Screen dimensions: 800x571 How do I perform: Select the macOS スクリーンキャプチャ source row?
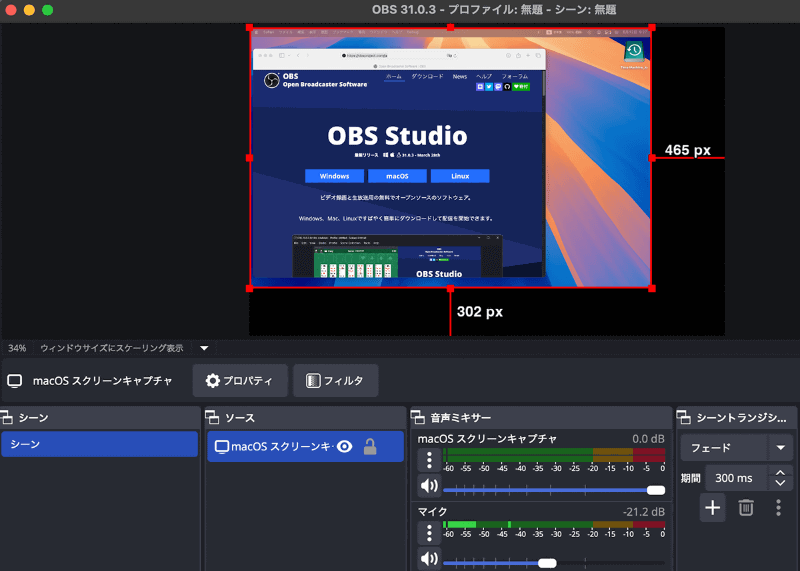305,446
